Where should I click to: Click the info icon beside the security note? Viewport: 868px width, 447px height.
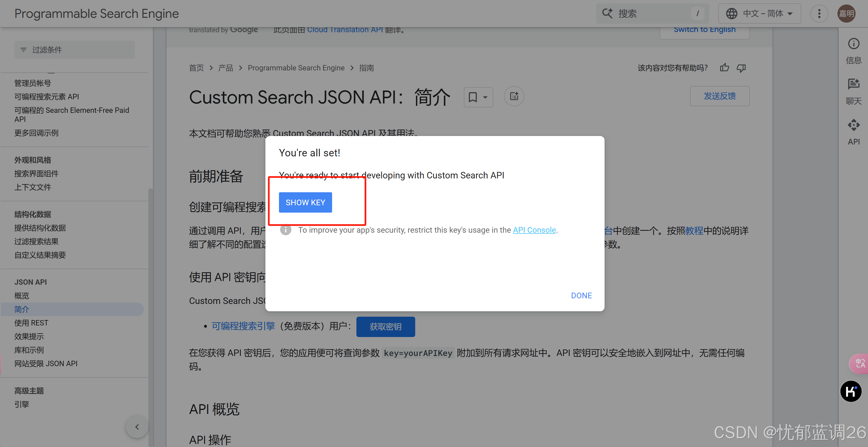(286, 230)
